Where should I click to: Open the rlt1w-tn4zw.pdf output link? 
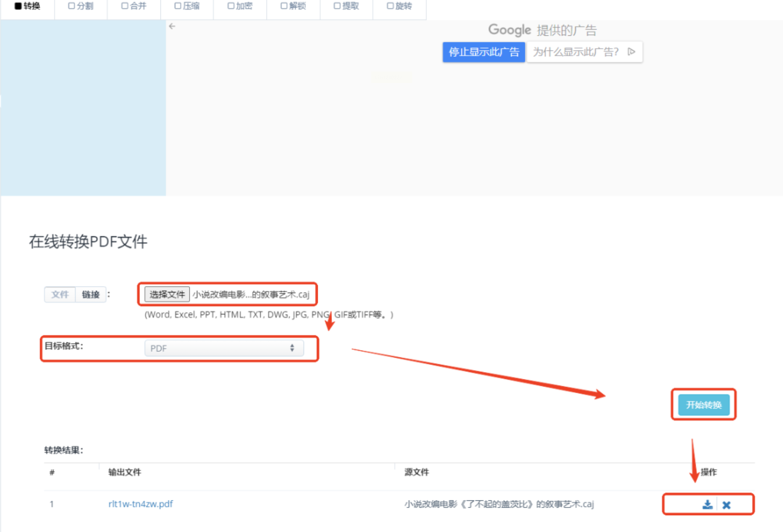[x=140, y=504]
